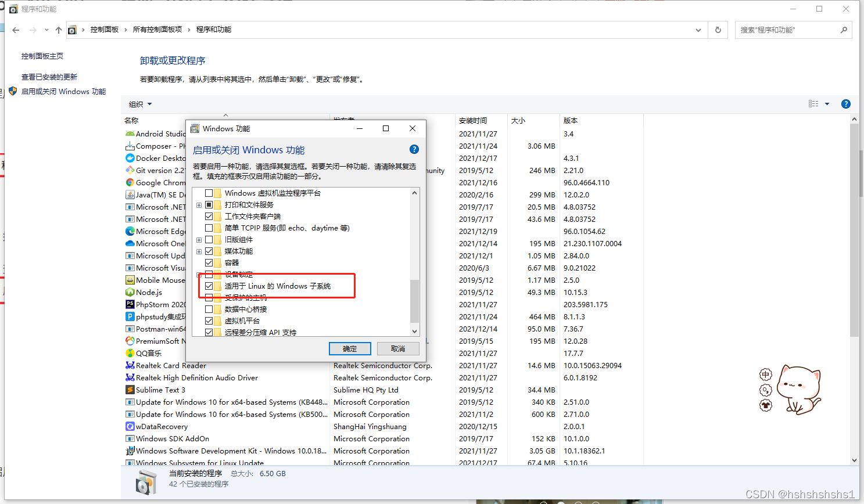864x504 pixels.
Task: Click the forward navigation arrow
Action: tap(33, 30)
